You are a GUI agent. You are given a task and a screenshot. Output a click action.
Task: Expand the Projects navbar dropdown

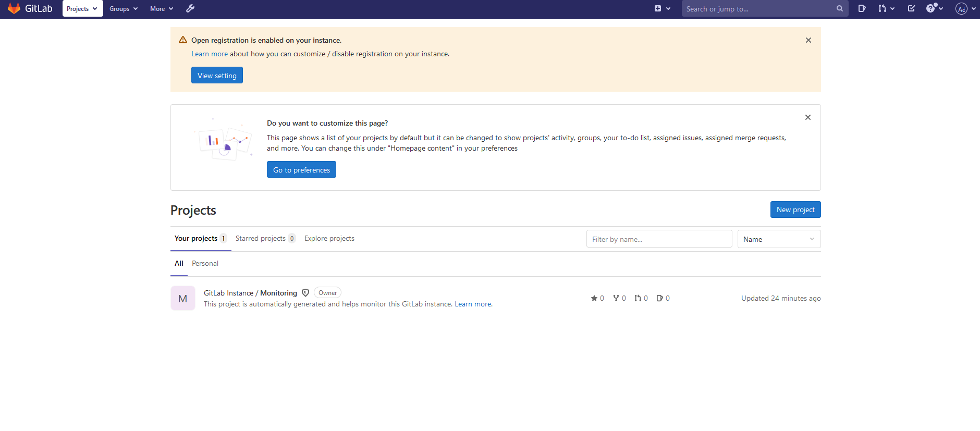click(82, 8)
